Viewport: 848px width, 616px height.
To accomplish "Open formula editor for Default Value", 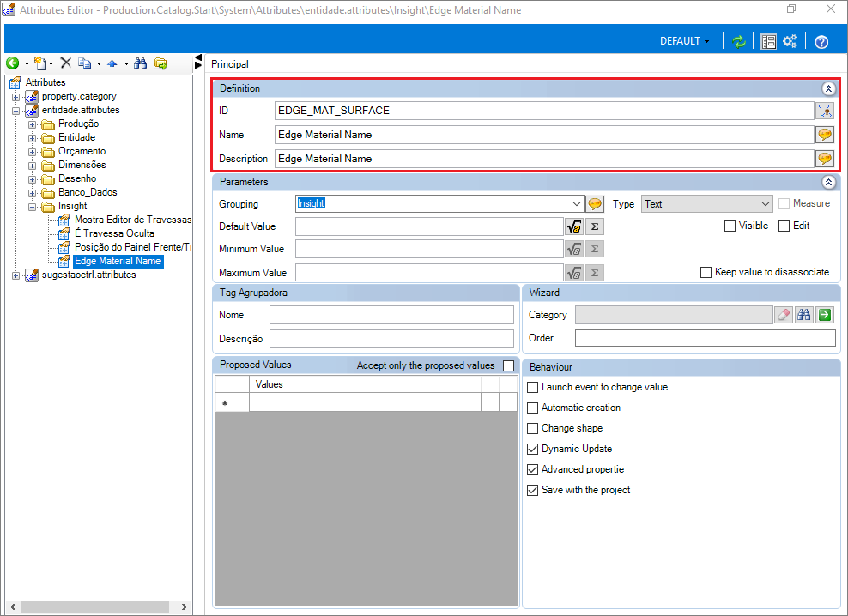I will [574, 226].
